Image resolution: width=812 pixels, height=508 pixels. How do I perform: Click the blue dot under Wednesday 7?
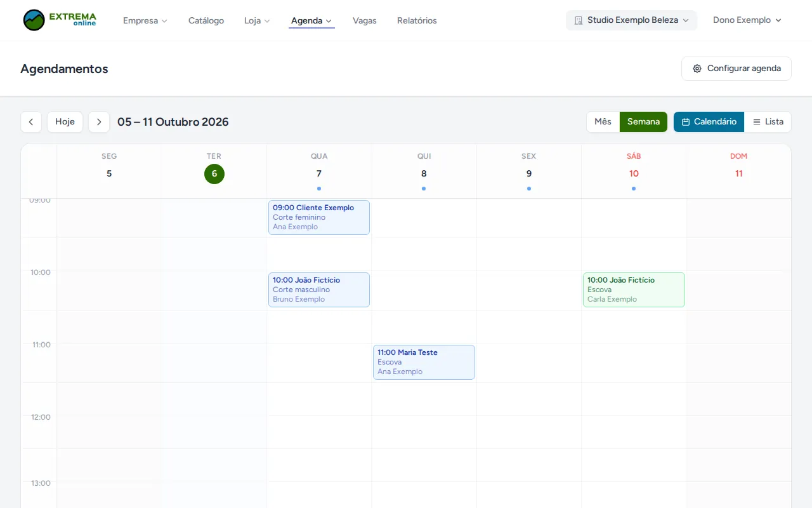[319, 189]
